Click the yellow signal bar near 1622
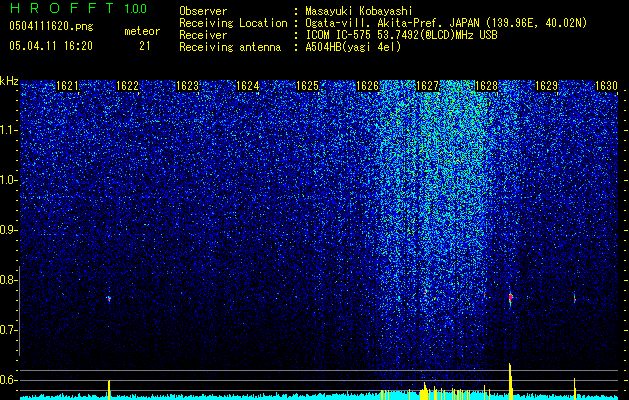 pyautogui.click(x=109, y=390)
